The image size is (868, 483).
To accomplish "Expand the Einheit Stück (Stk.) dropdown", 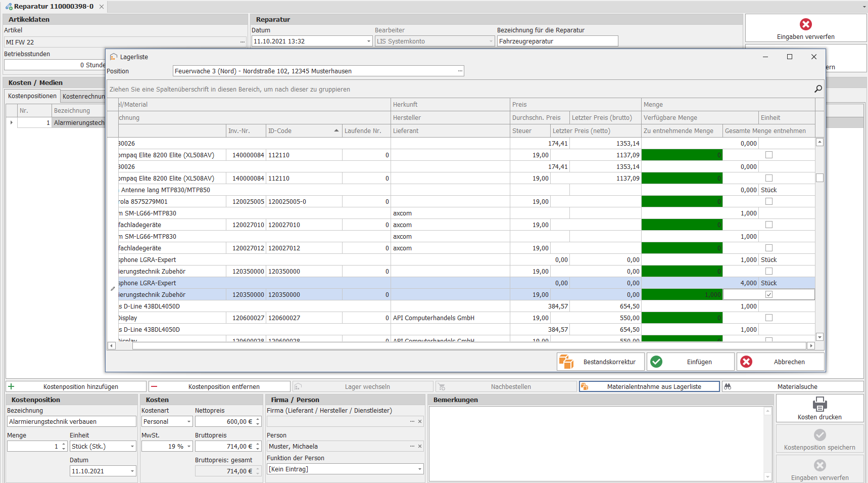I will (132, 446).
